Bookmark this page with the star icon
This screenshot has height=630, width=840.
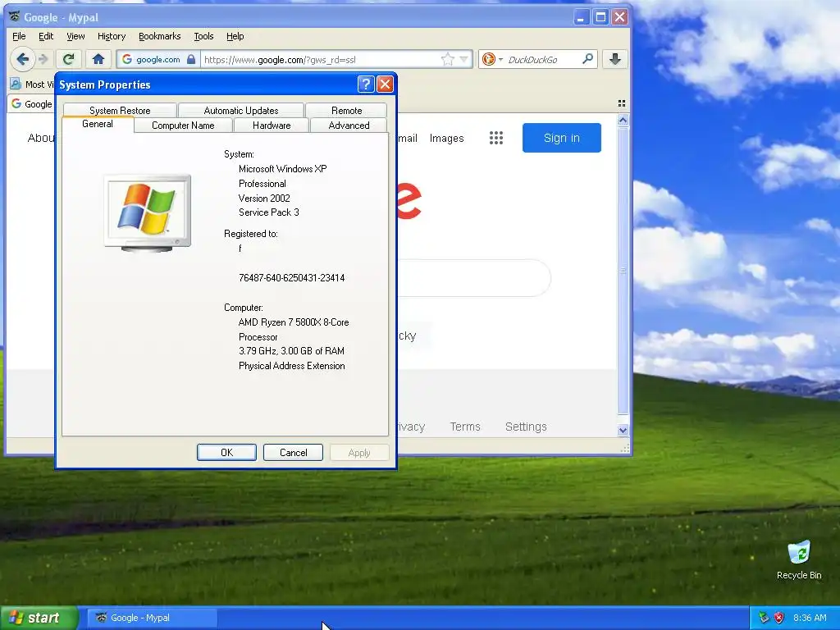click(x=447, y=59)
